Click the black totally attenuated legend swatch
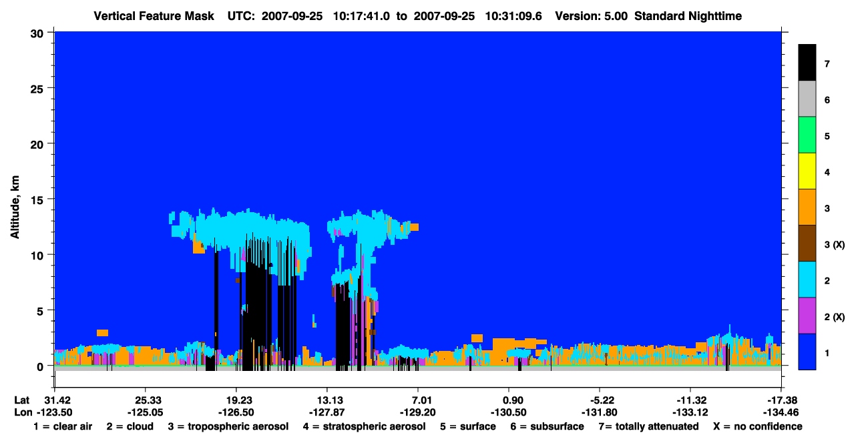The image size is (868, 445). click(807, 63)
